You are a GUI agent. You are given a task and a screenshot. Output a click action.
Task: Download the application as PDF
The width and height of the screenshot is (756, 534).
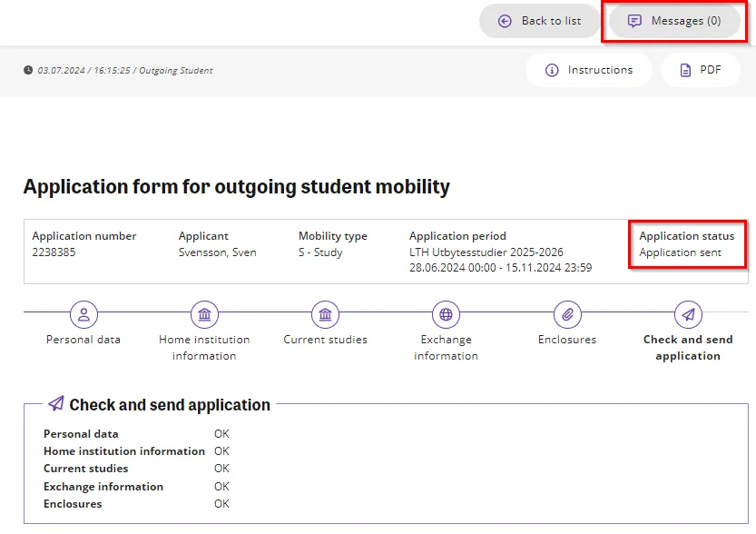point(700,70)
